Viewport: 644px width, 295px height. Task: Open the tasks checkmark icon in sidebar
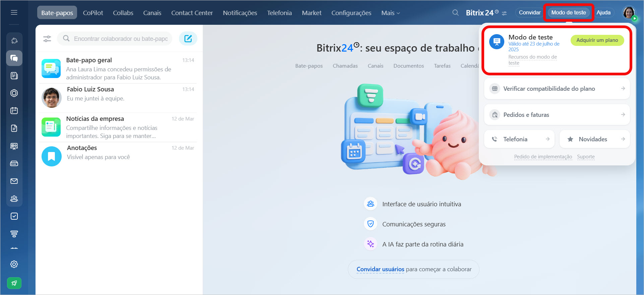click(14, 216)
